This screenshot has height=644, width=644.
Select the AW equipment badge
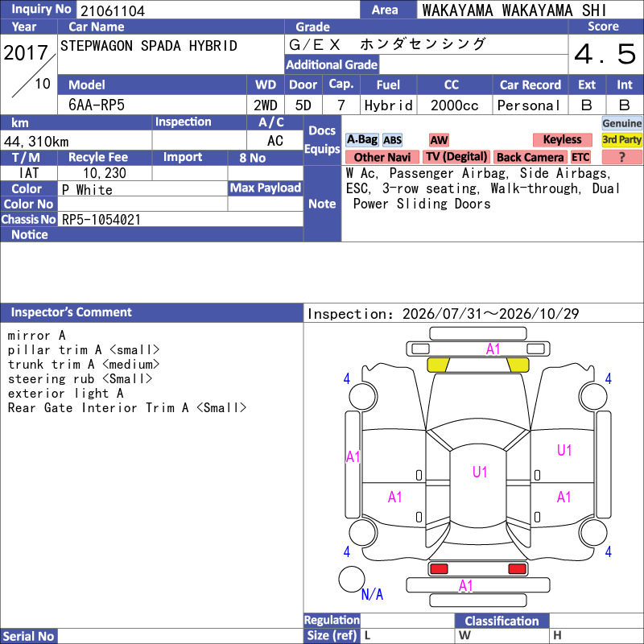(x=439, y=140)
